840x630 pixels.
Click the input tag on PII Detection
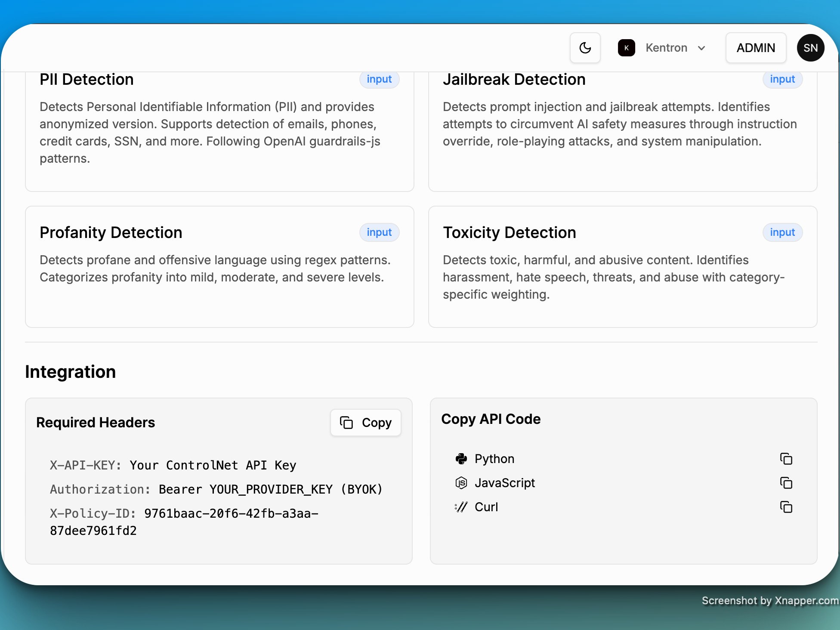[379, 79]
